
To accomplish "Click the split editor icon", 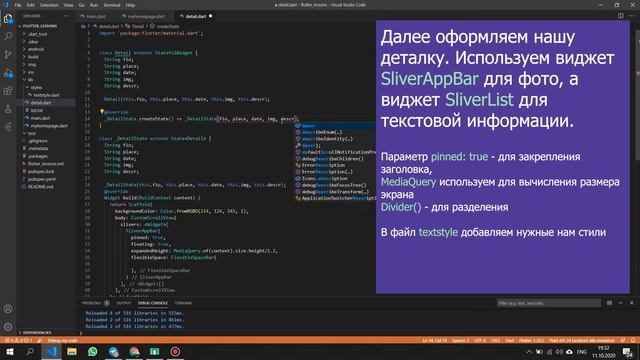I will (620, 16).
